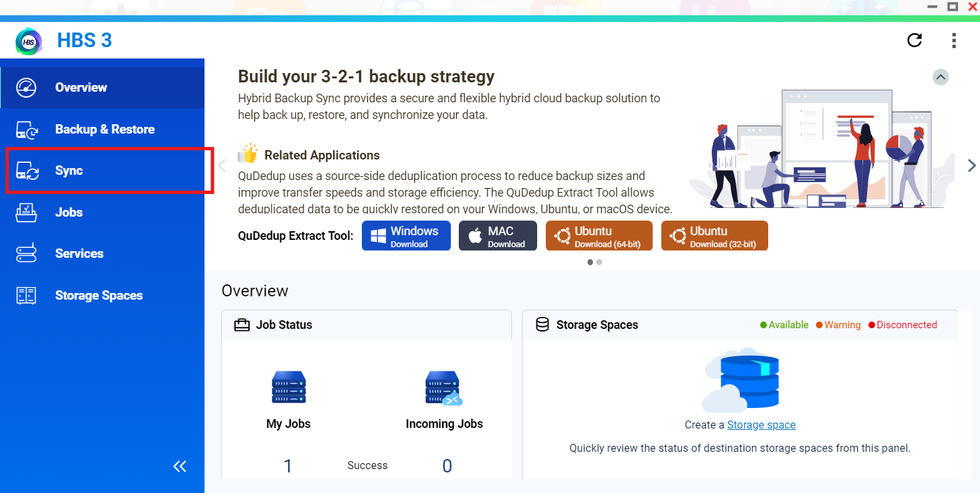Open the Storage space link
The height and width of the screenshot is (493, 980).
[761, 425]
